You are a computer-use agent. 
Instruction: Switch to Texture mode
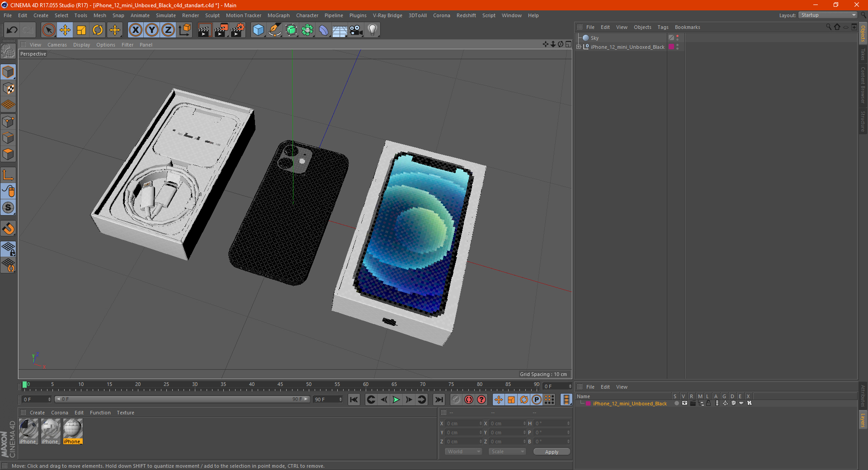click(x=8, y=89)
